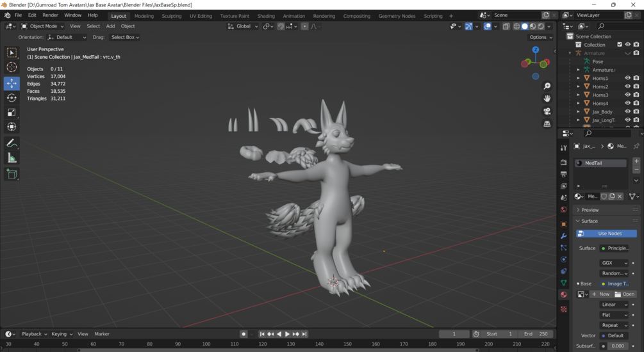Select the Add Cube tool
This screenshot has height=352, width=644.
click(12, 174)
